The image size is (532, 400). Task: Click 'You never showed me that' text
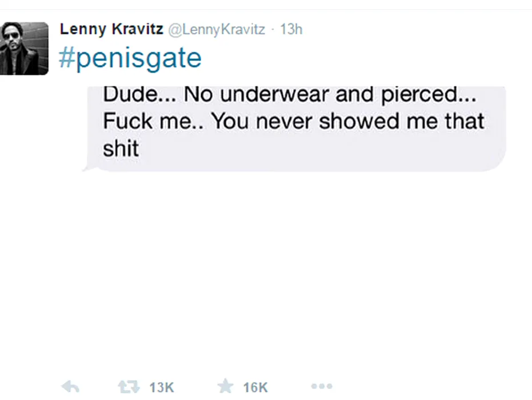348,121
